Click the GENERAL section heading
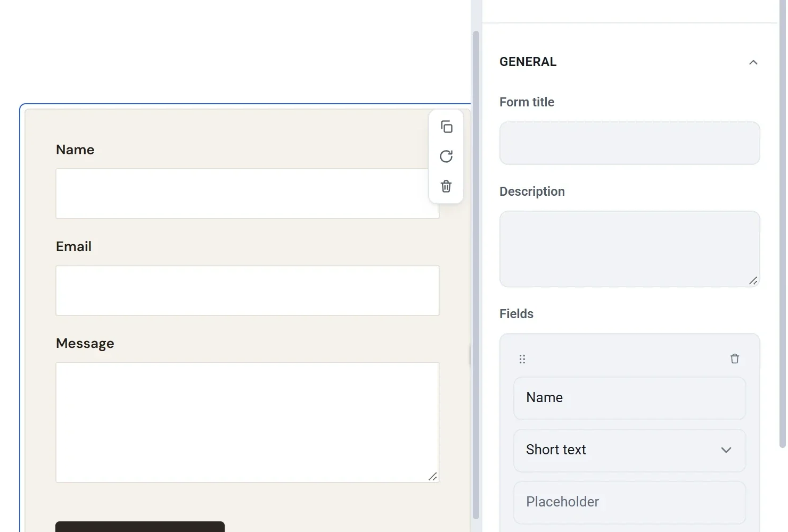Image resolution: width=788 pixels, height=532 pixels. pos(528,62)
